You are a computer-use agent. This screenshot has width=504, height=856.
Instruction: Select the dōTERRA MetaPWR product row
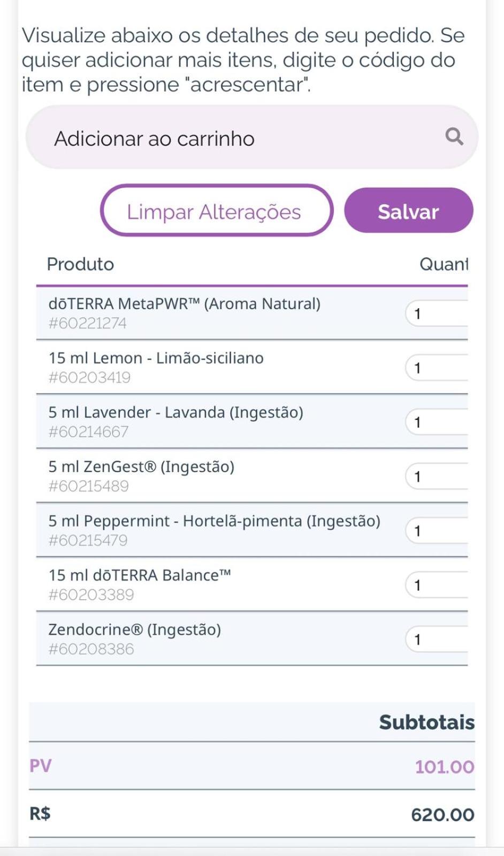pos(252,313)
